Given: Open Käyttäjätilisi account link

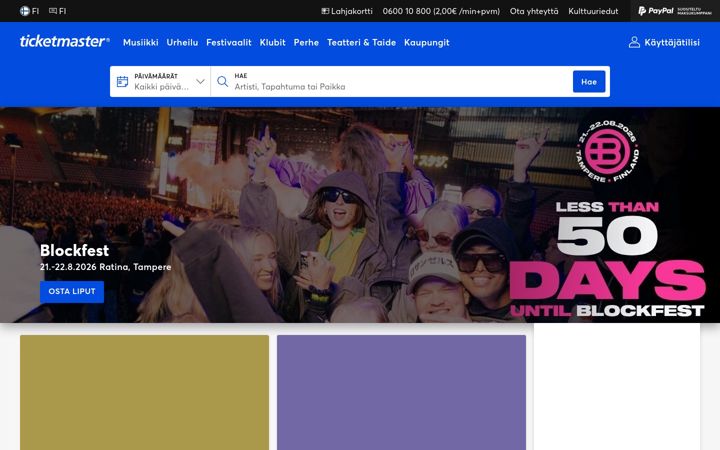Looking at the screenshot, I should tap(664, 42).
